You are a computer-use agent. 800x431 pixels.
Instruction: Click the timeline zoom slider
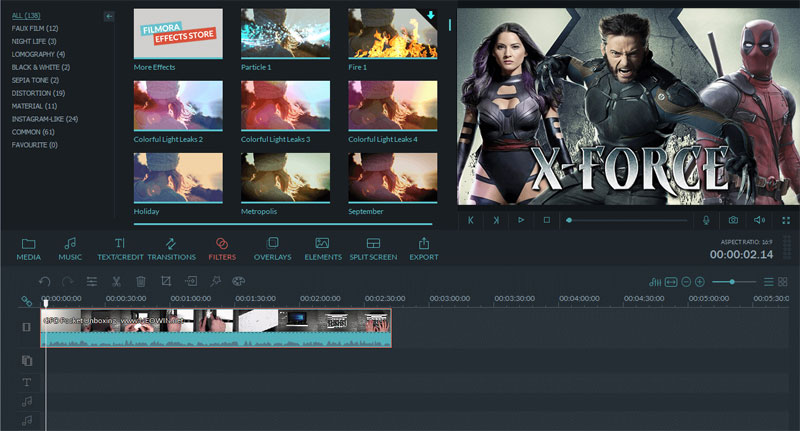733,282
